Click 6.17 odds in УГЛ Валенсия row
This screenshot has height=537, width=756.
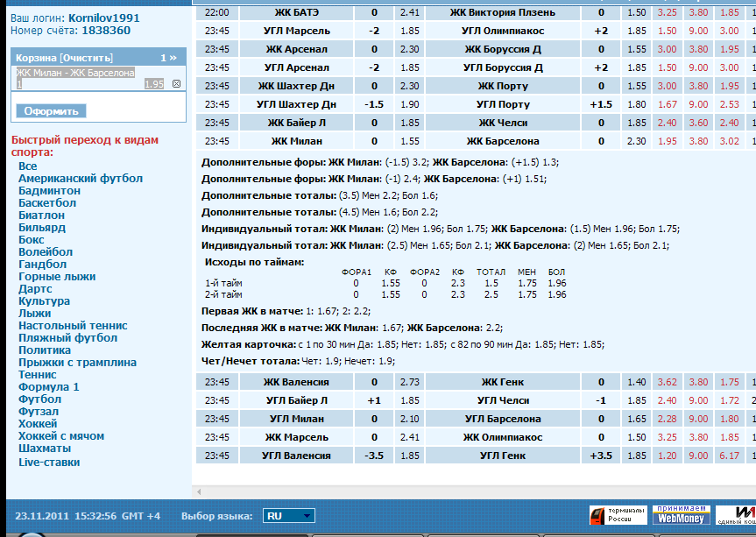pyautogui.click(x=730, y=456)
